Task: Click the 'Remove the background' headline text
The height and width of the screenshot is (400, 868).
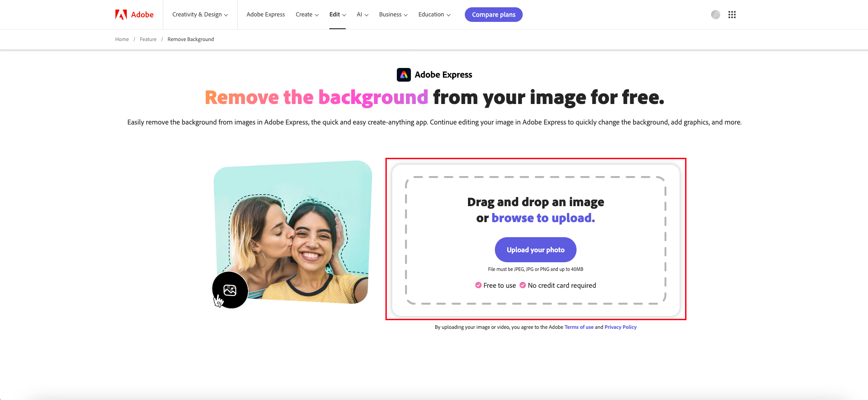Action: point(317,98)
